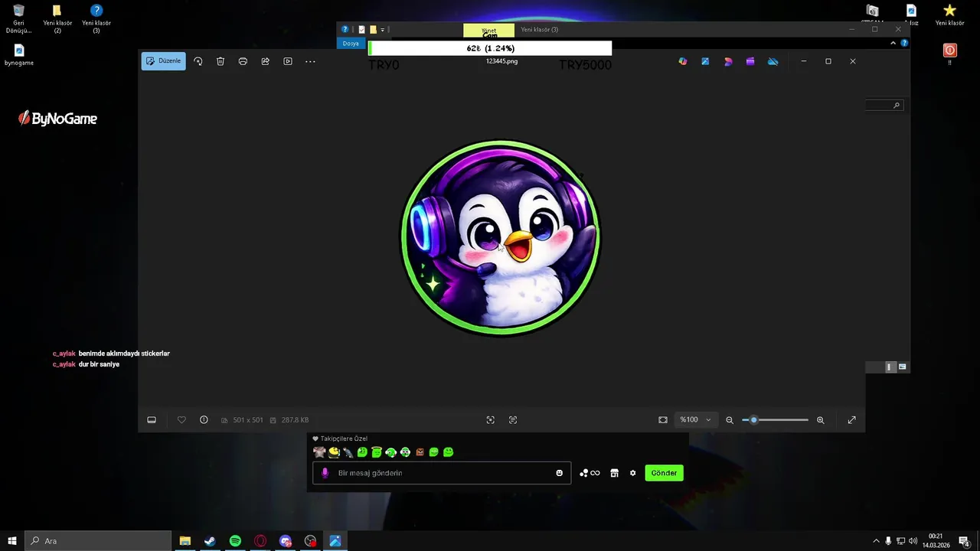Open the OneDrive cloud icon in Photos
This screenshot has height=551, width=980.
[773, 61]
